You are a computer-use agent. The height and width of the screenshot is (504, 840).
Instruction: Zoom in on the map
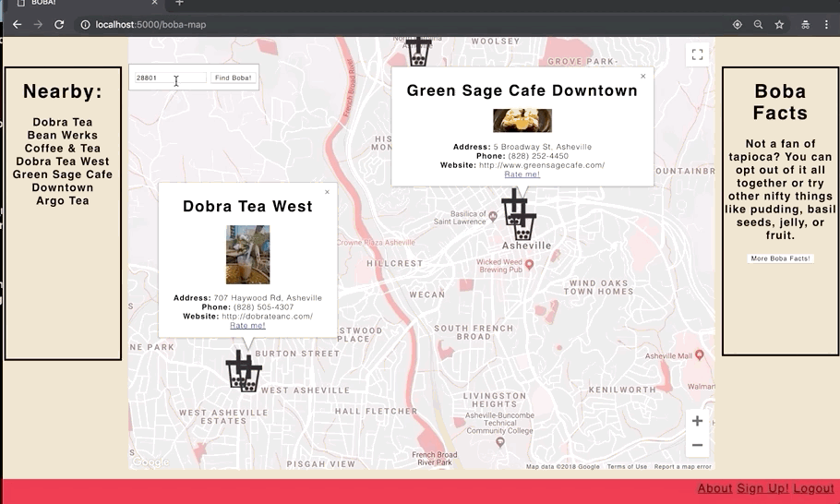[697, 421]
